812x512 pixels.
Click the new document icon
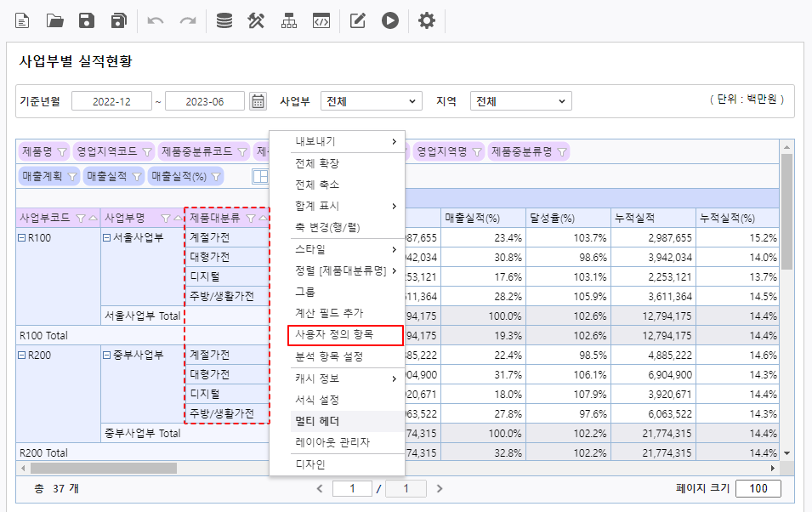coord(22,21)
